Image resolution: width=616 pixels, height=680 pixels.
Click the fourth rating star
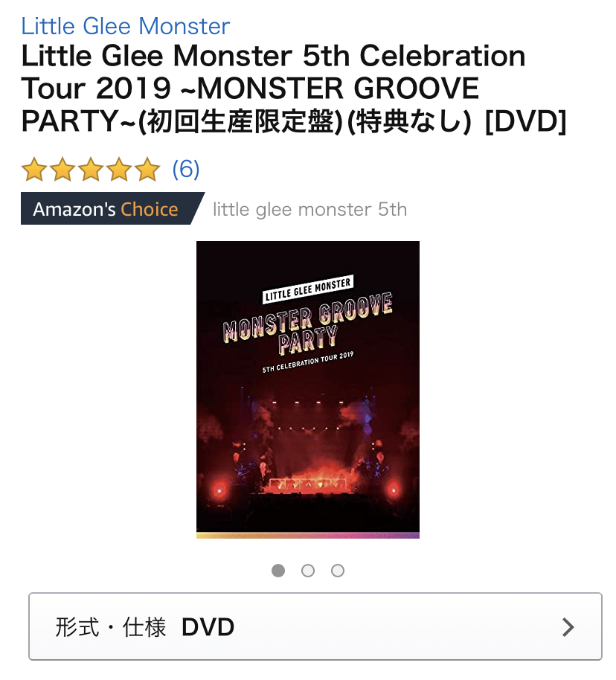pos(119,169)
